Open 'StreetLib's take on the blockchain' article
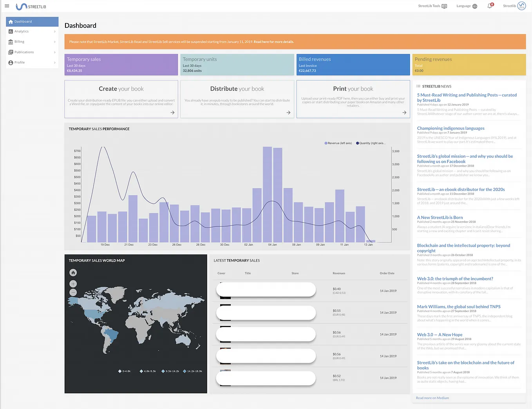 click(x=465, y=365)
